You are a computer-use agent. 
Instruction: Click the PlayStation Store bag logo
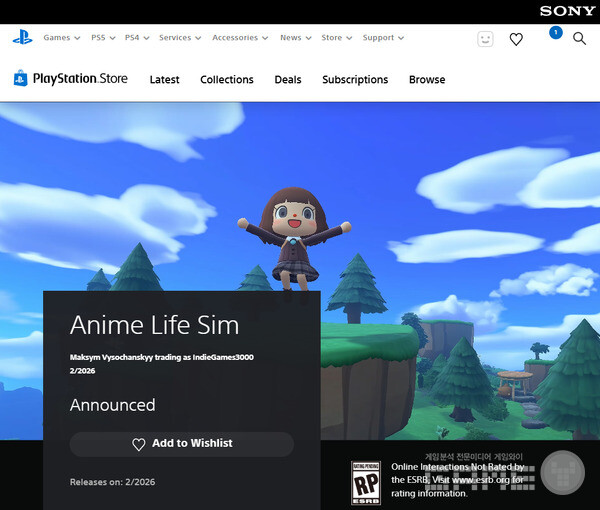[20, 79]
